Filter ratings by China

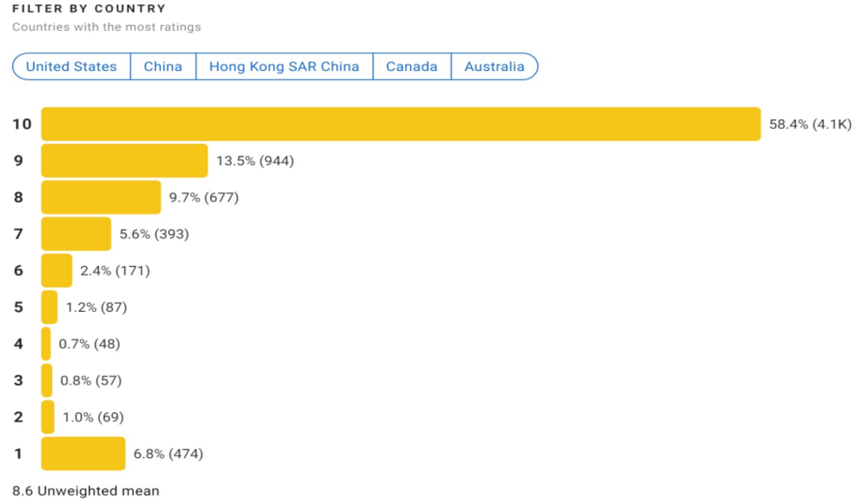point(163,67)
